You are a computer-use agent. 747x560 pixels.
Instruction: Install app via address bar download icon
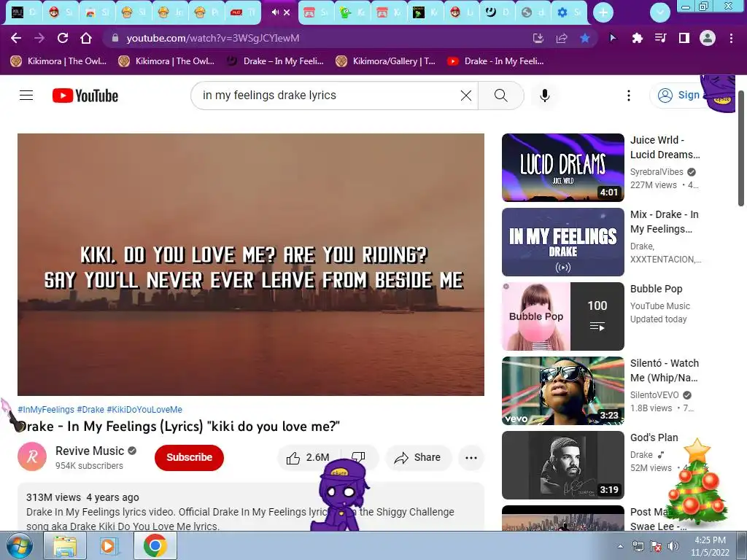pyautogui.click(x=538, y=38)
